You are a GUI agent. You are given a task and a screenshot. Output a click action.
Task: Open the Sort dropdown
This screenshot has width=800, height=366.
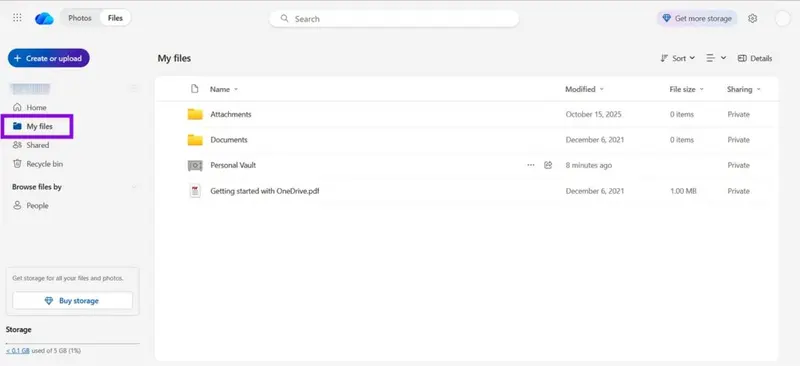point(678,58)
